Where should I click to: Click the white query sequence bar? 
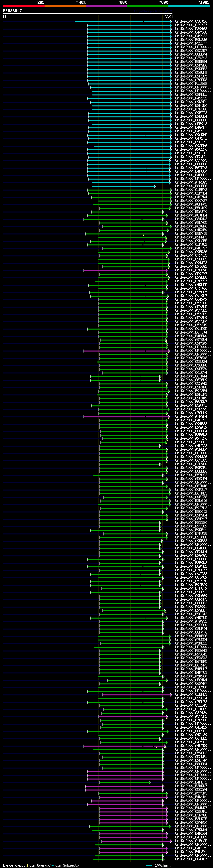pos(88,14)
